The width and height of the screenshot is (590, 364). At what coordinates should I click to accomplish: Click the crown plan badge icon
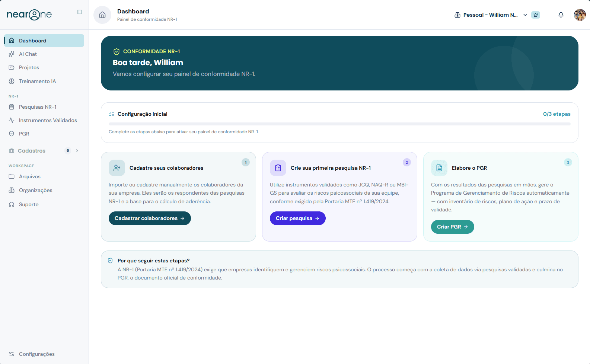point(536,15)
